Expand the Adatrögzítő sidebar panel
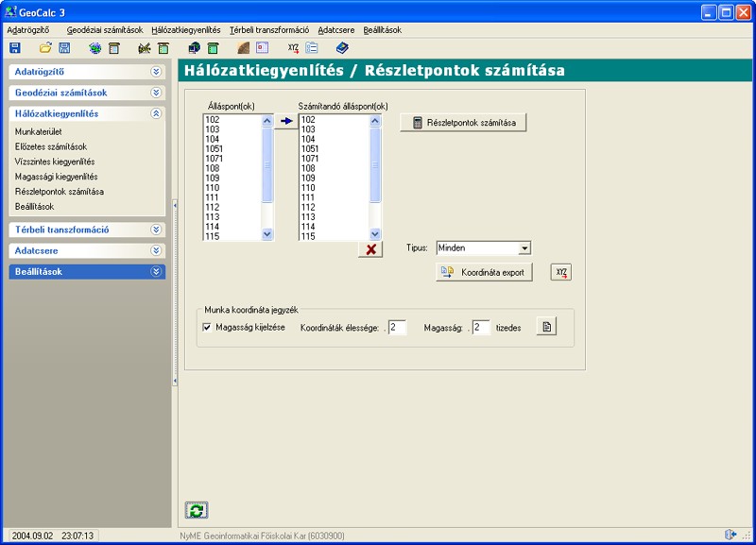Image resolution: width=756 pixels, height=545 pixels. point(156,72)
